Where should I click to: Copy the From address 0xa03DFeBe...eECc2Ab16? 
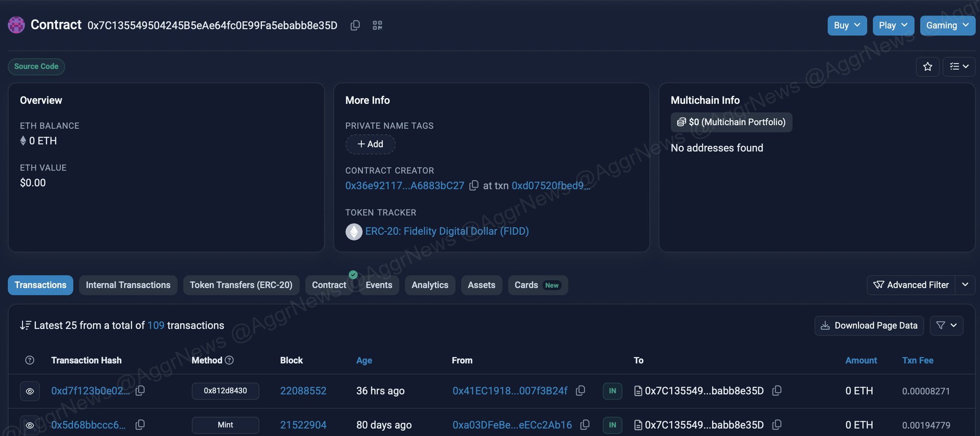pos(585,425)
